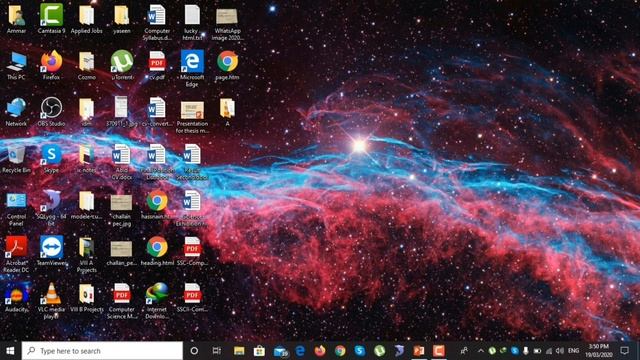This screenshot has width=640, height=360.
Task: Select the SQLyog 64 bit shortcut
Action: (x=51, y=208)
